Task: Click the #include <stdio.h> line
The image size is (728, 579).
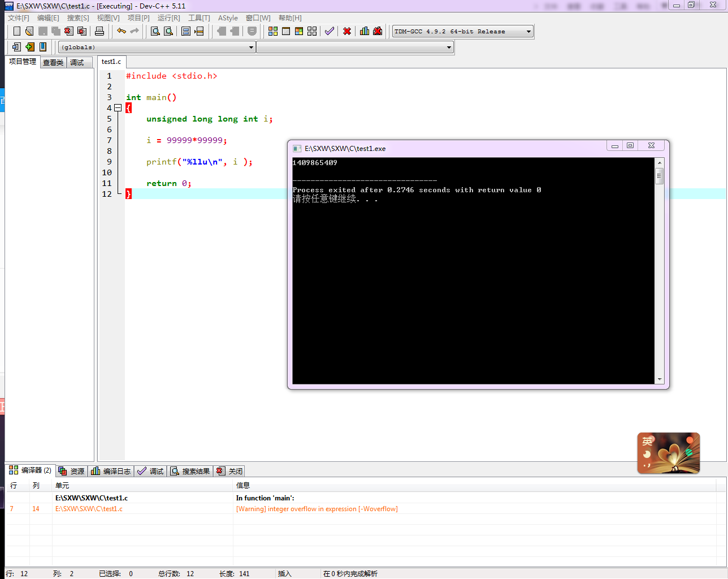Action: click(171, 76)
